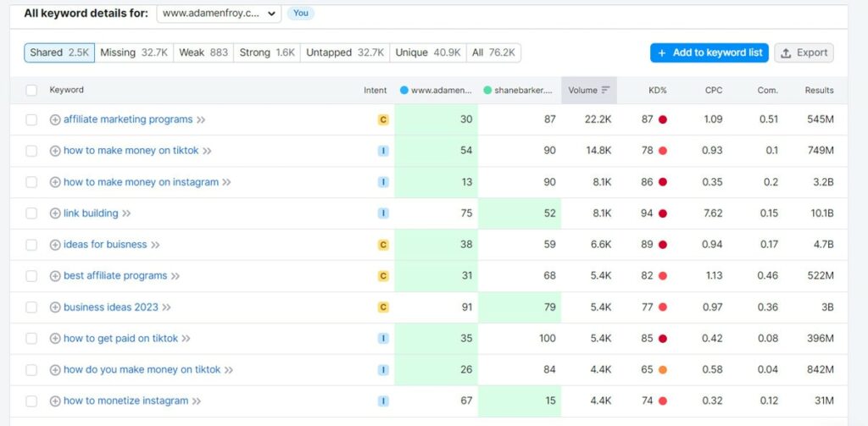Viewport: 868px width, 426px height.
Task: Check the how to make money on instagram checkbox
Action: (x=31, y=182)
